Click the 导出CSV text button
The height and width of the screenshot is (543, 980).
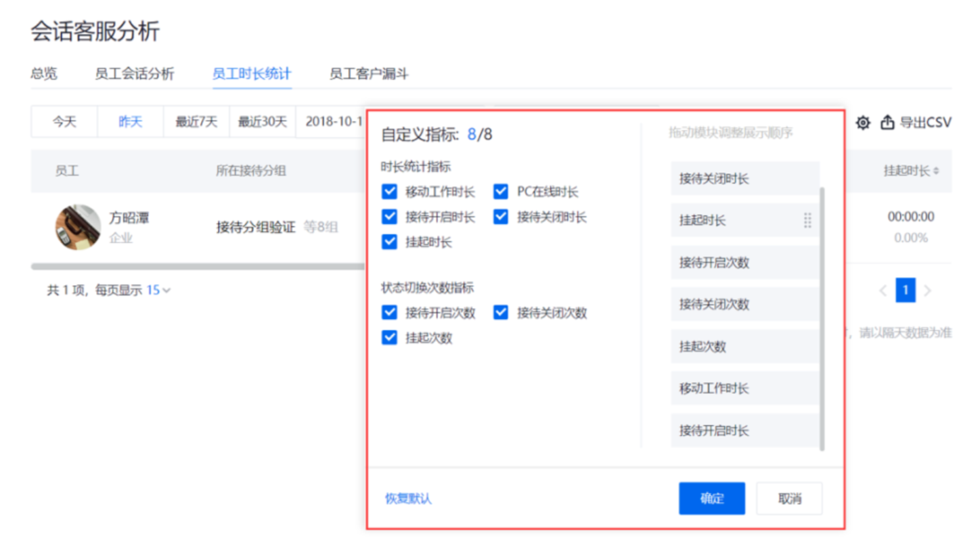pos(925,123)
